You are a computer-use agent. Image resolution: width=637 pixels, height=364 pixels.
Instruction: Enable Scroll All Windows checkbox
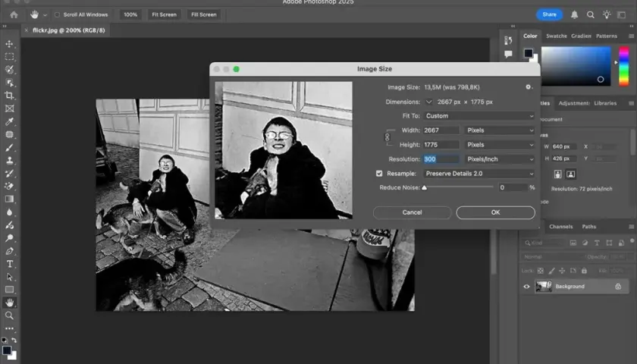point(58,14)
